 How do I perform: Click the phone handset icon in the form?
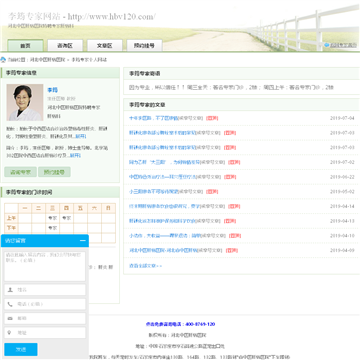(10, 304)
